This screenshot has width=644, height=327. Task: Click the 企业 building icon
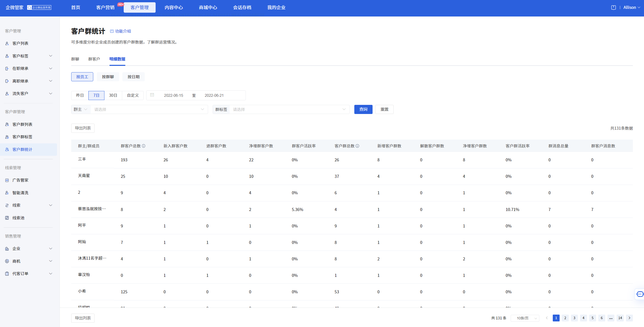pyautogui.click(x=7, y=249)
